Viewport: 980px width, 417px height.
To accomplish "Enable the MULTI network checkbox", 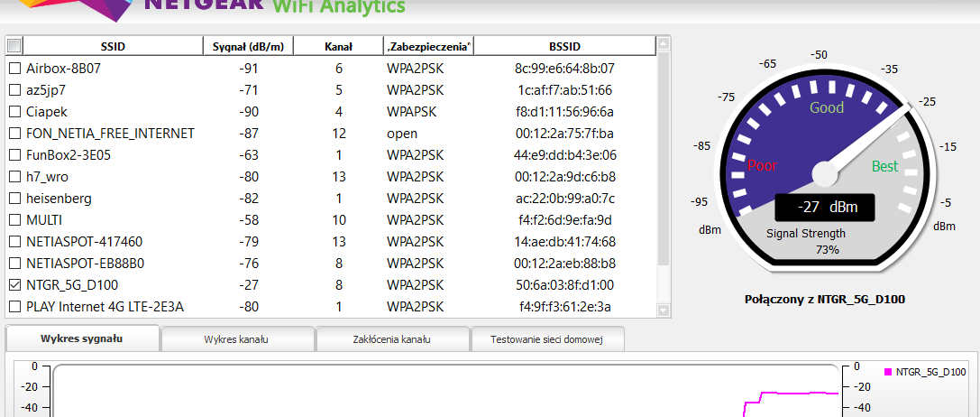I will (x=14, y=220).
